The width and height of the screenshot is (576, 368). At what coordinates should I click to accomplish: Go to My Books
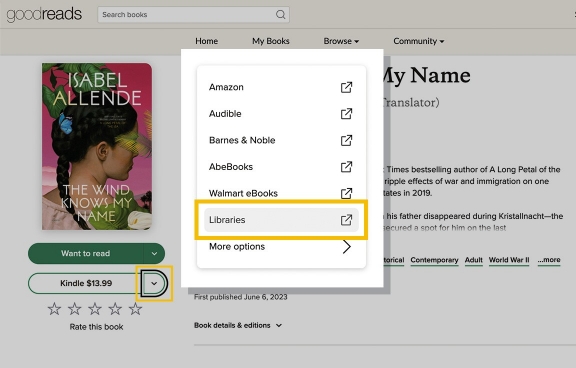271,41
